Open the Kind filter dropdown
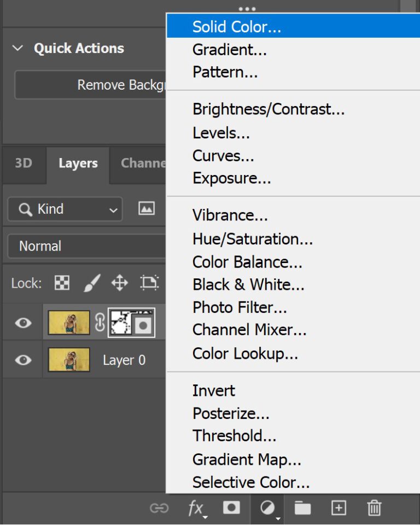 click(x=65, y=209)
